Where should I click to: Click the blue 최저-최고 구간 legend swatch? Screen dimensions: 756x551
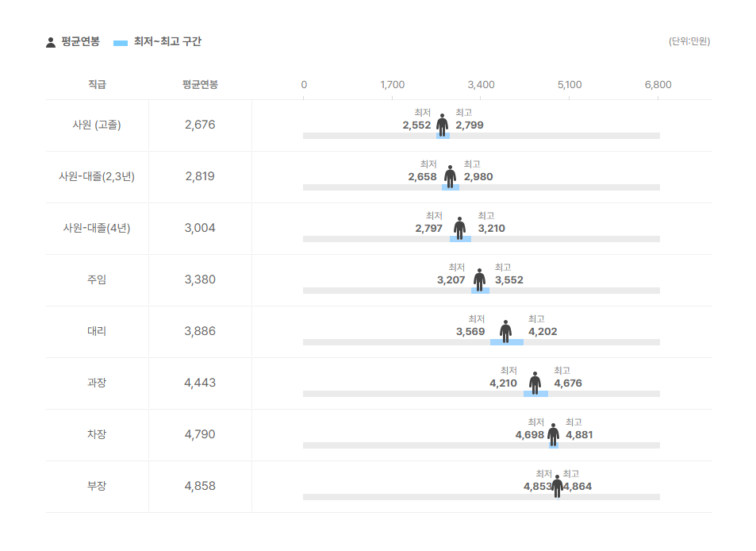121,42
